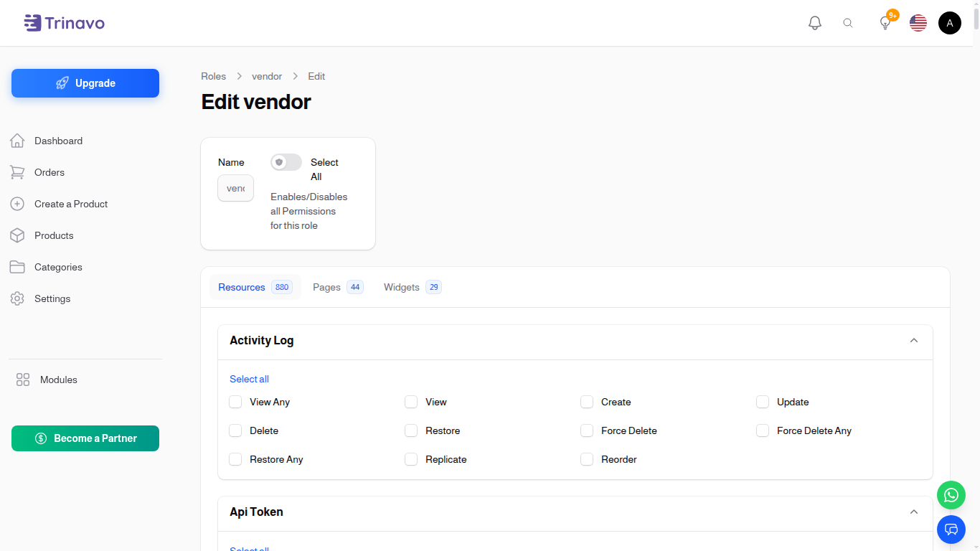The width and height of the screenshot is (980, 551).
Task: Click the 44 badge on Pages
Action: [355, 287]
